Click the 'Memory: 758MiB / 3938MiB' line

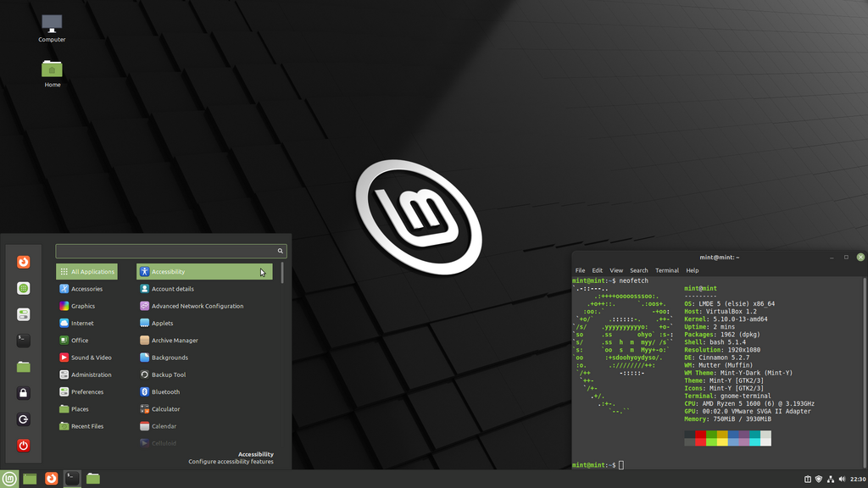[x=727, y=419]
